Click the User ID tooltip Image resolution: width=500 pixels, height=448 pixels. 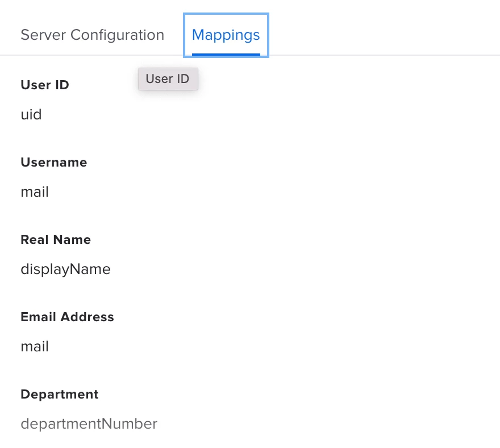tap(168, 79)
